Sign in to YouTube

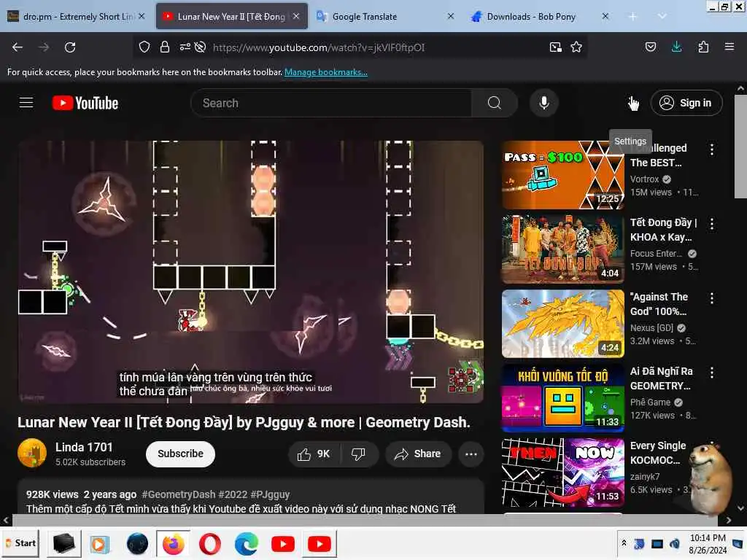point(686,103)
